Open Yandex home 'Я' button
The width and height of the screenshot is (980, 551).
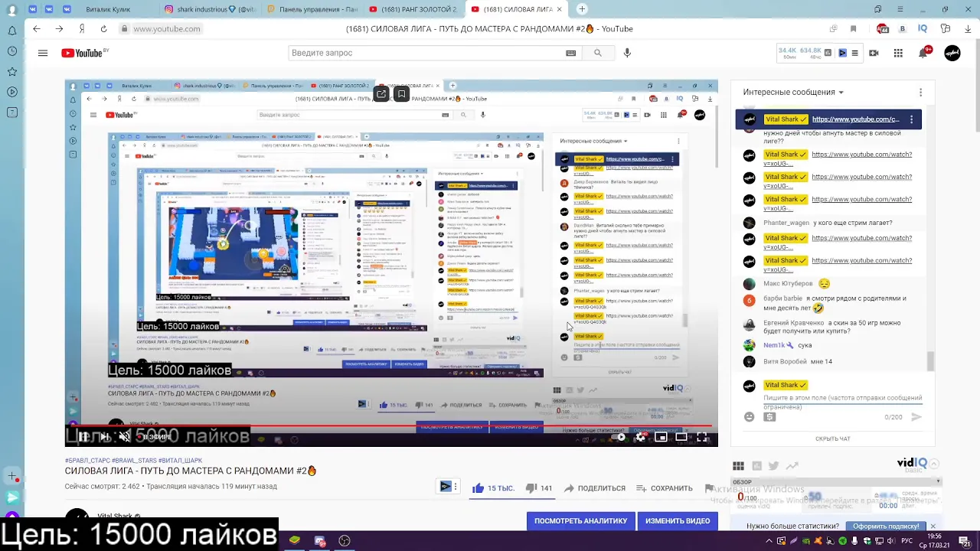pyautogui.click(x=81, y=29)
